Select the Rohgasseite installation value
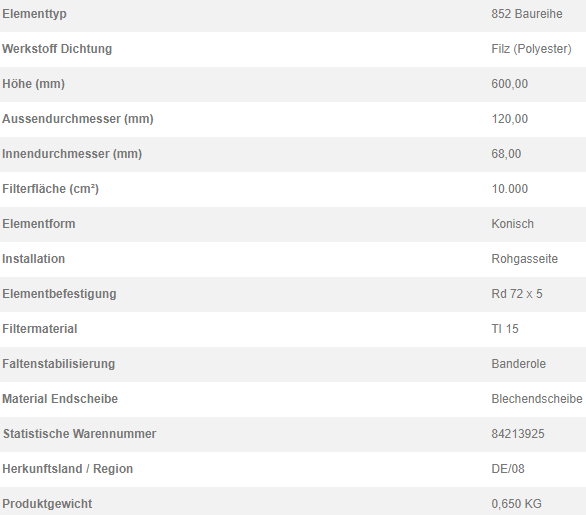 coord(524,259)
